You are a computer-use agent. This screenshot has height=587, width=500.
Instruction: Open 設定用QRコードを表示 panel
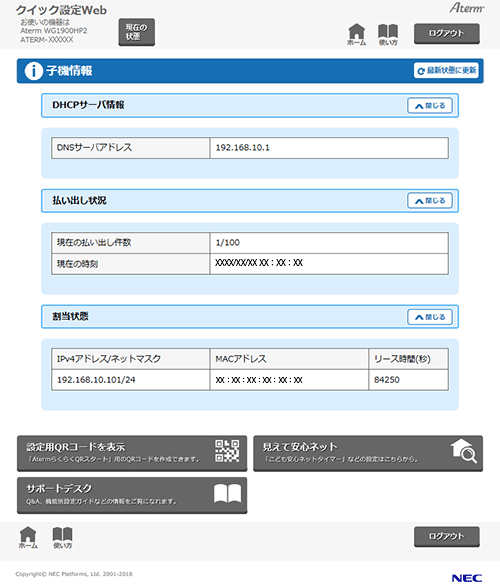132,453
